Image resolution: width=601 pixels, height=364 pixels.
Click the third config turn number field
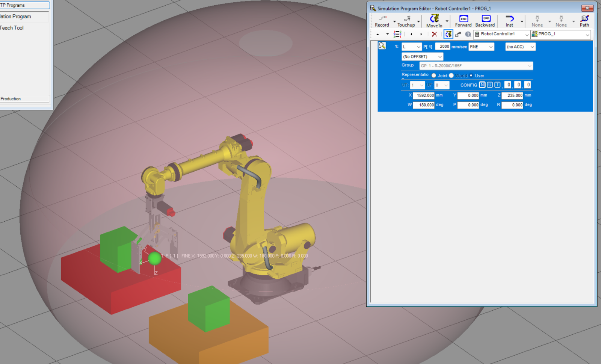[x=527, y=85]
